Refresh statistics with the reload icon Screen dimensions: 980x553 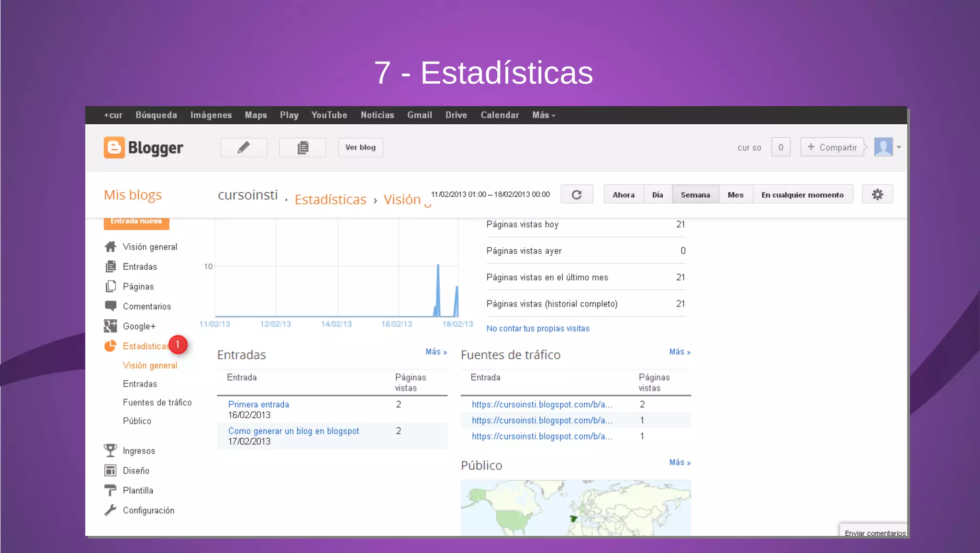click(577, 195)
